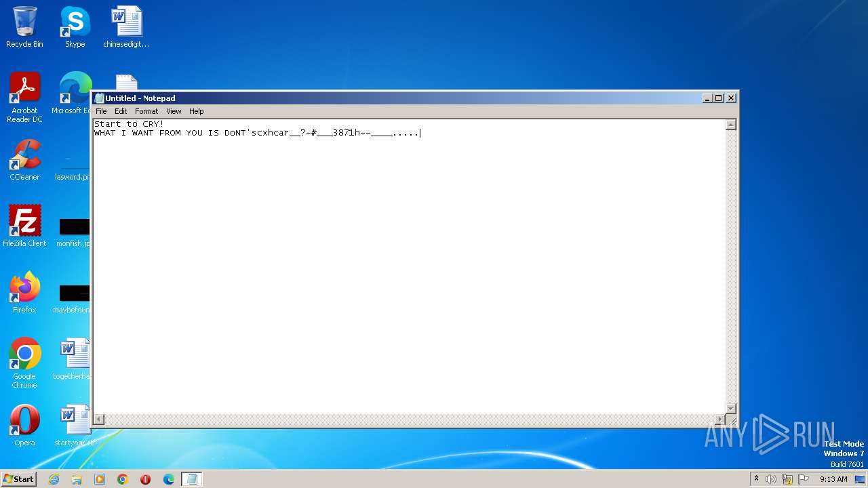Image resolution: width=868 pixels, height=488 pixels.
Task: Open Acrobat Reader DC shortcut
Action: click(x=24, y=98)
